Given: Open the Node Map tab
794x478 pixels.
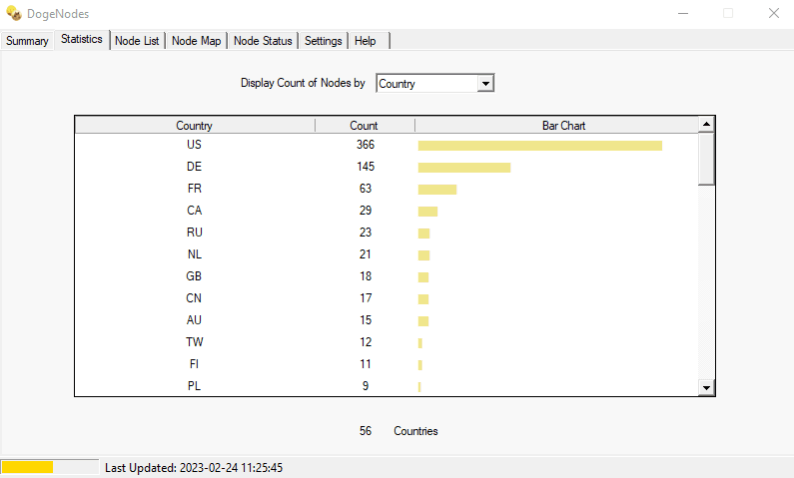Looking at the screenshot, I should click(x=196, y=41).
